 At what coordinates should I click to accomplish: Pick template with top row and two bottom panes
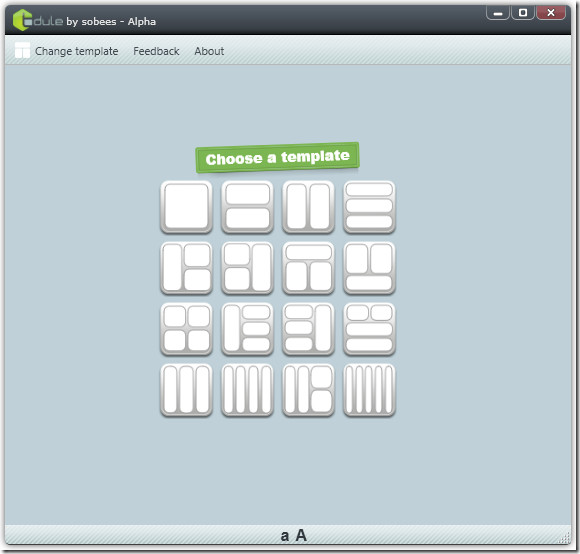(308, 267)
